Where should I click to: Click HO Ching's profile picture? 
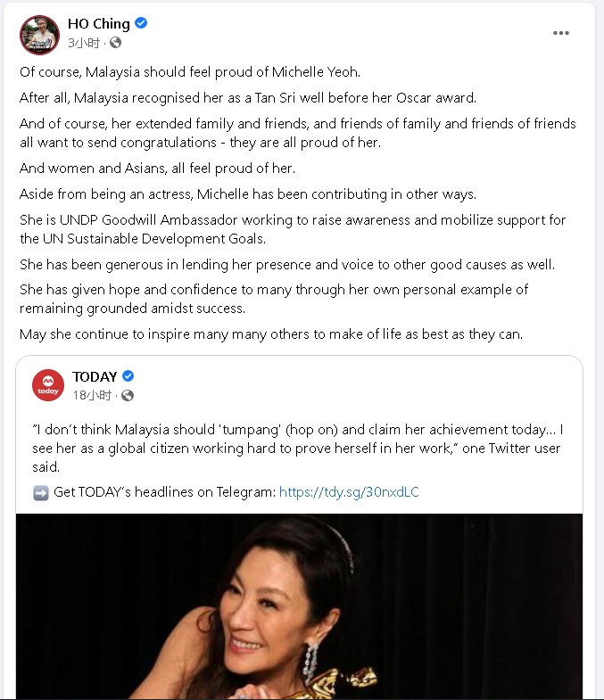click(39, 34)
